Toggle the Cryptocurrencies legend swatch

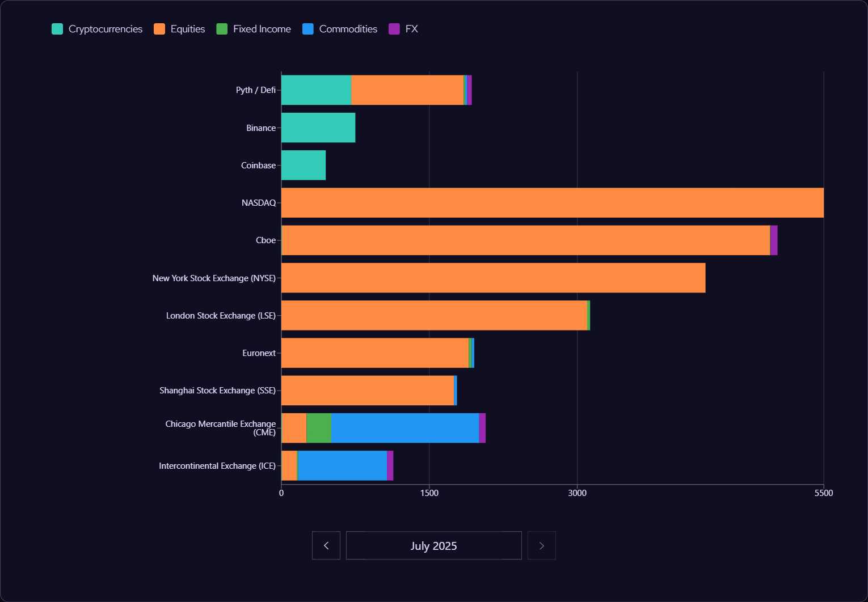[57, 29]
